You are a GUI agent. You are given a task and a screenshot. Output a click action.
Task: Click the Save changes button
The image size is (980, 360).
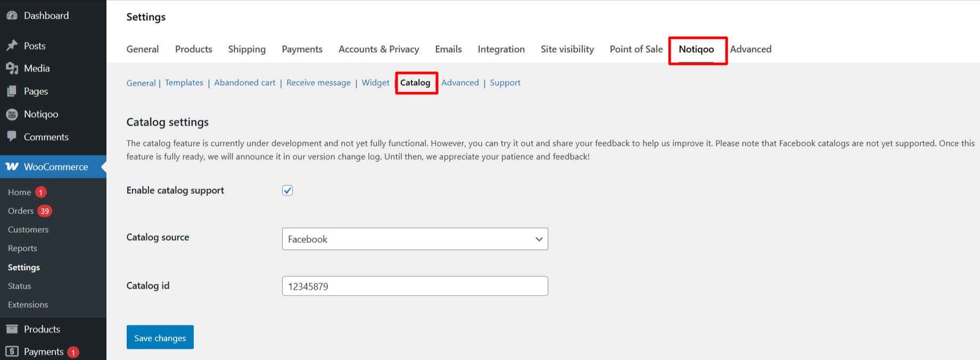pyautogui.click(x=160, y=337)
